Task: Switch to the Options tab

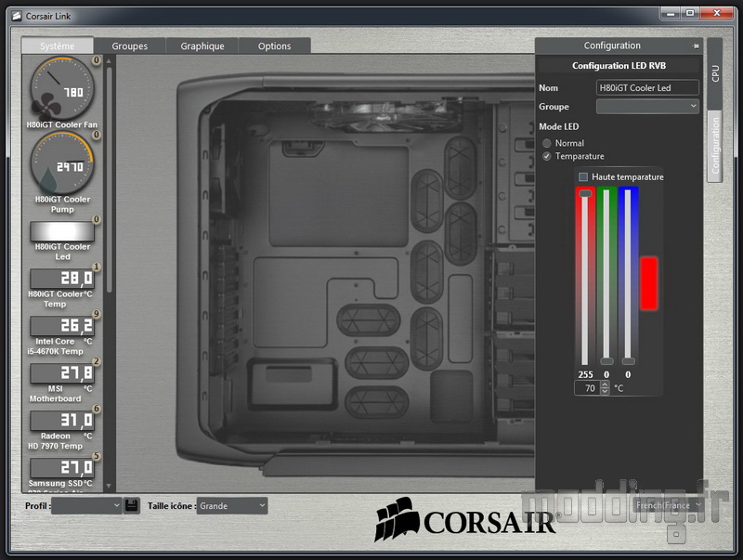Action: pyautogui.click(x=274, y=46)
